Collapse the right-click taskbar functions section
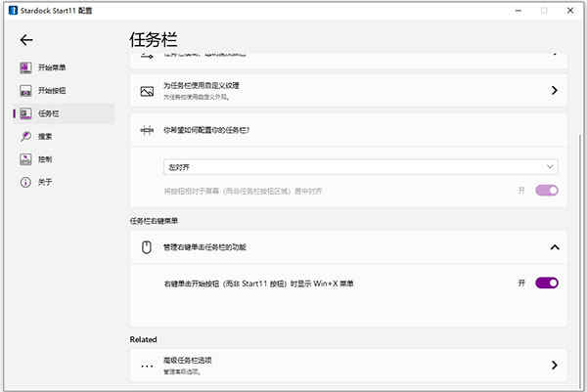Viewport: 587px width, 392px height. pyautogui.click(x=555, y=247)
